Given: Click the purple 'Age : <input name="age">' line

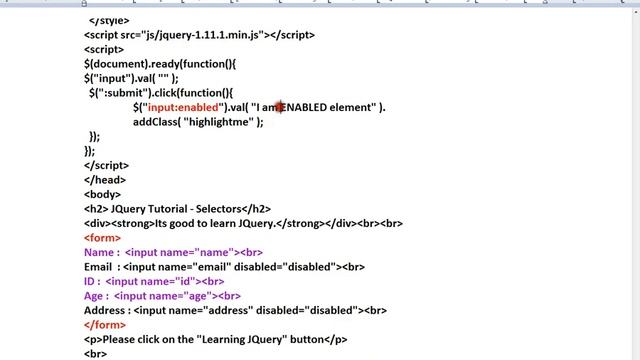Looking at the screenshot, I should click(162, 296).
